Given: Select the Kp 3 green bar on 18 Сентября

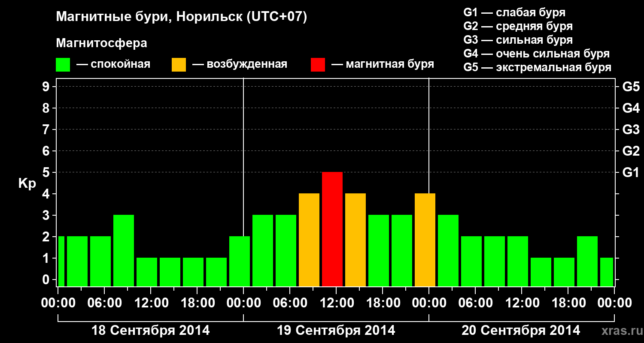Looking at the screenshot, I should point(124,250).
